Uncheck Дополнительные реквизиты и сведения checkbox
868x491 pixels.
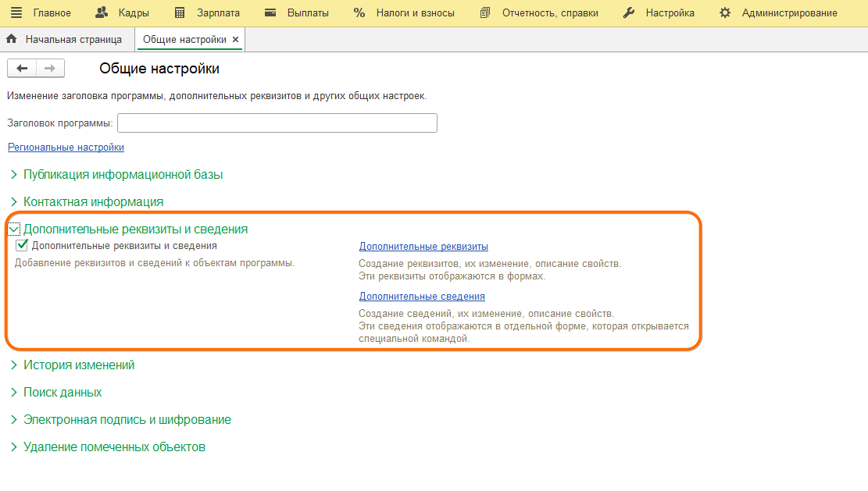pos(22,245)
